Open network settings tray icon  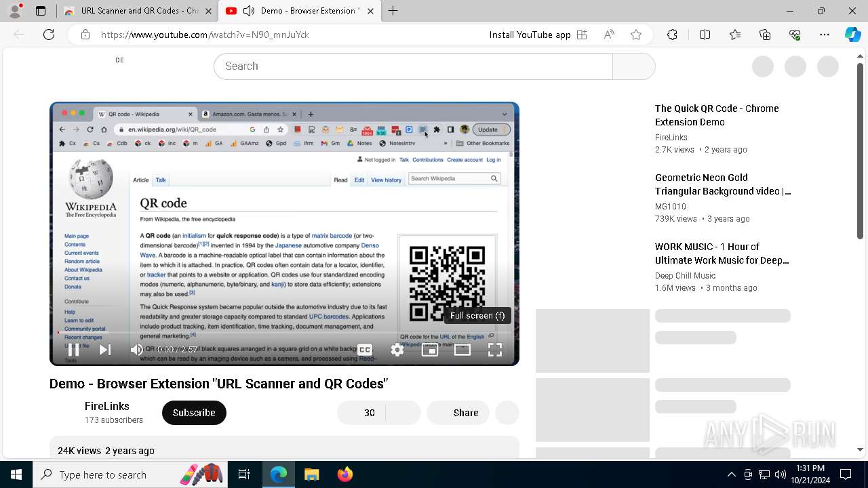(x=764, y=474)
